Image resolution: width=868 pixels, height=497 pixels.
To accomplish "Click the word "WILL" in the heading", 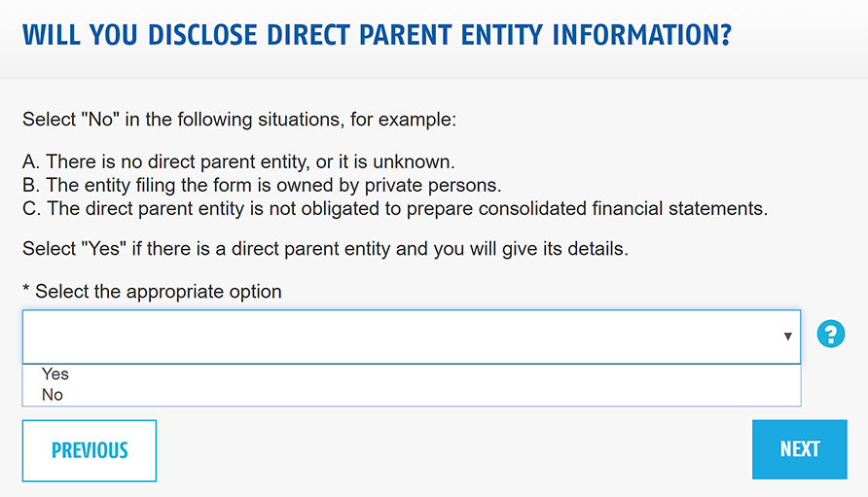I will (x=54, y=36).
